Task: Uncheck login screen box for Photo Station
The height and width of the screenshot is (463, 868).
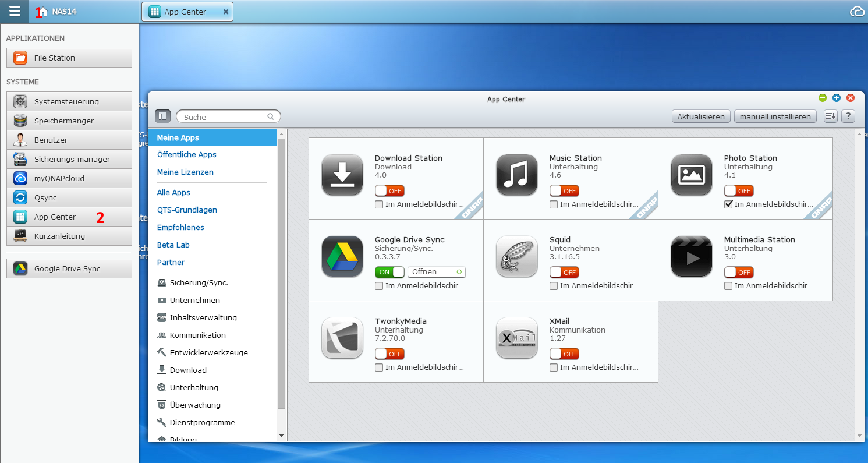Action: pos(728,204)
